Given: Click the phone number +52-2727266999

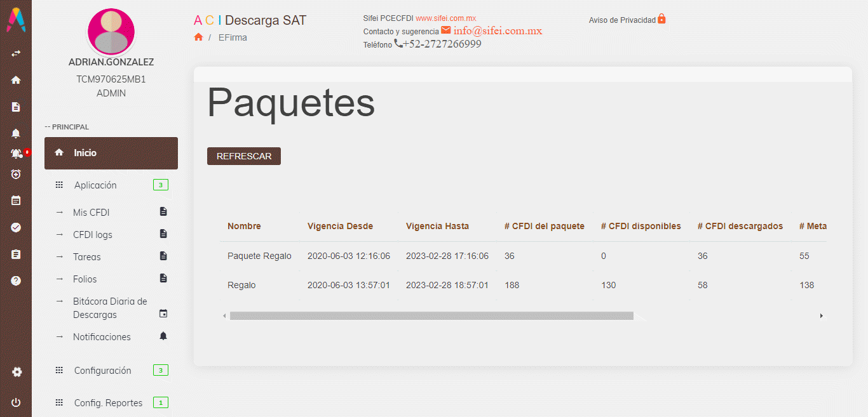Looking at the screenshot, I should coord(442,44).
